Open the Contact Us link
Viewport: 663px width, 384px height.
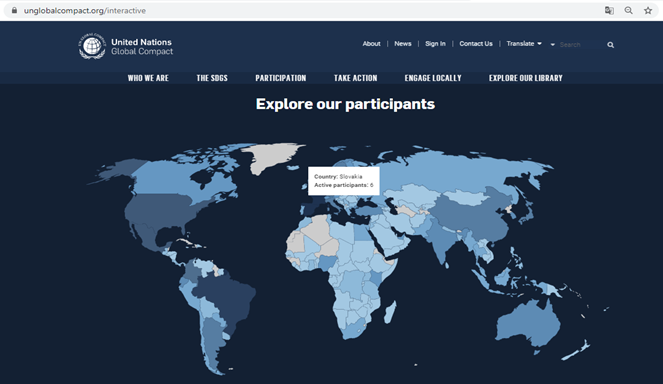(x=476, y=44)
